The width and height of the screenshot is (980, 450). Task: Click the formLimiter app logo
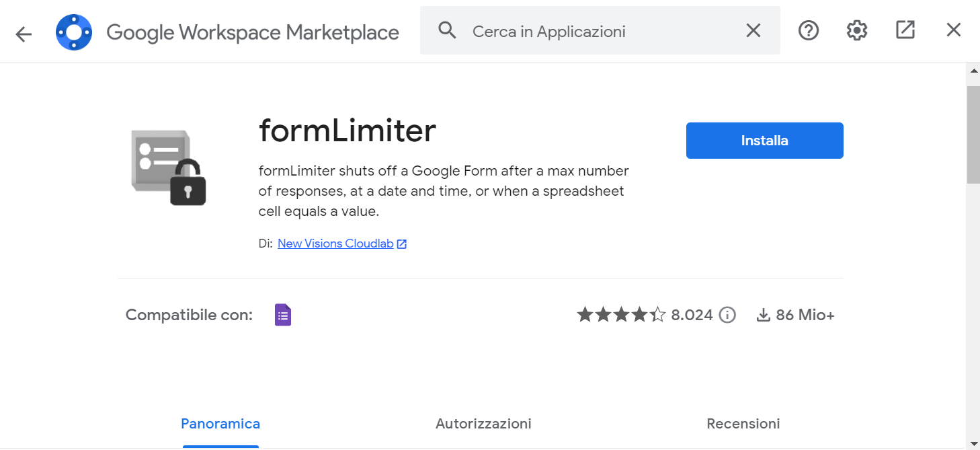pos(168,167)
